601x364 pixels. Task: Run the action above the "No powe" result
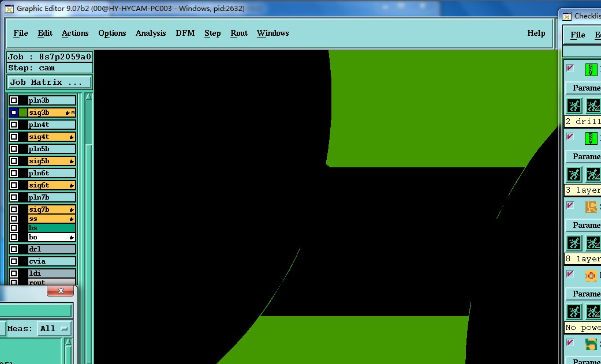574,312
